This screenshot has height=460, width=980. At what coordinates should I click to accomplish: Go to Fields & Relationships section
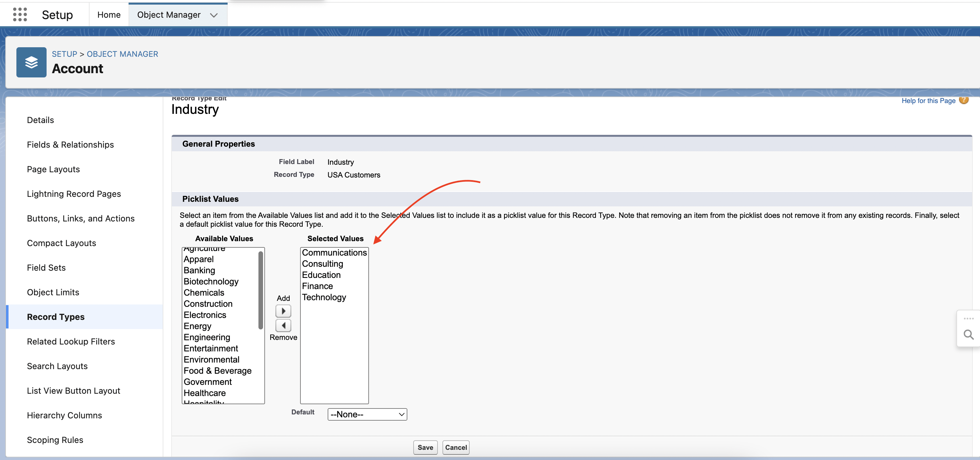(x=70, y=145)
